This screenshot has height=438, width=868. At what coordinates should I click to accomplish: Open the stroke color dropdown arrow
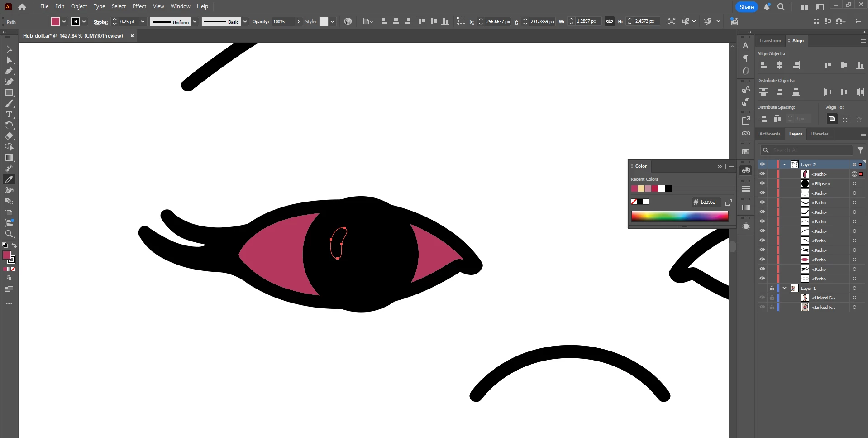click(84, 21)
